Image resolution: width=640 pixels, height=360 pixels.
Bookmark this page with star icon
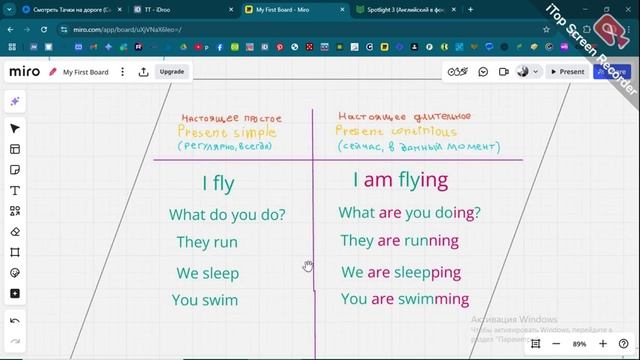pos(546,29)
